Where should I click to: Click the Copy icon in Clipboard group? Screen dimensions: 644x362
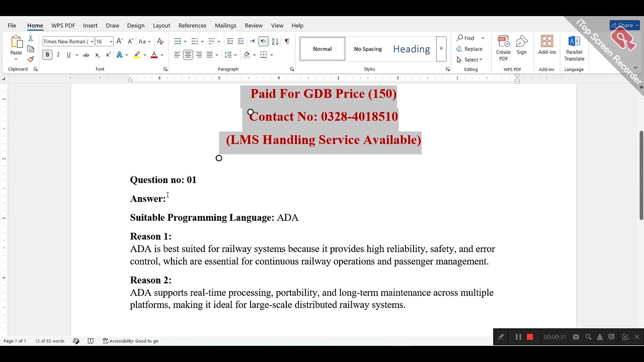click(x=31, y=49)
